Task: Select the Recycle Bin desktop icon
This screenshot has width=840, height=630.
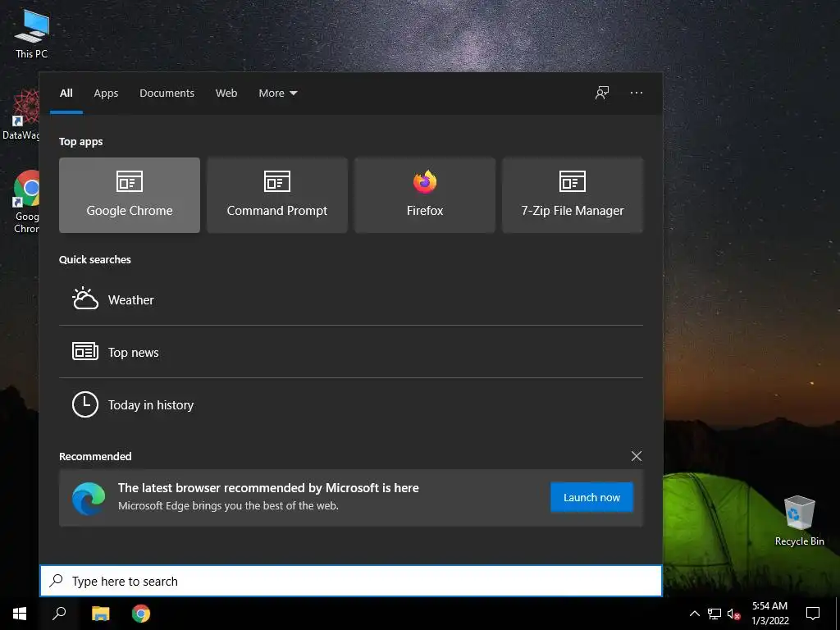Action: click(799, 521)
